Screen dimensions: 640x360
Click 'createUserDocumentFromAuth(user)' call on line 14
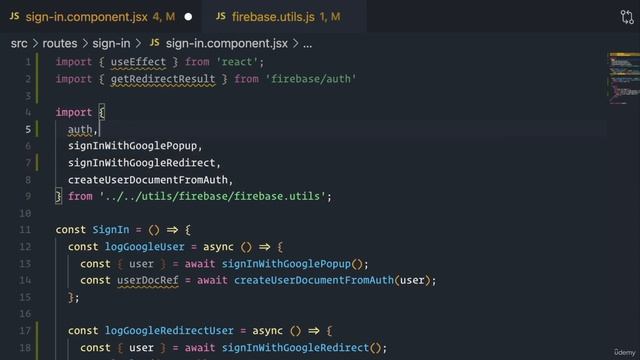(332, 280)
